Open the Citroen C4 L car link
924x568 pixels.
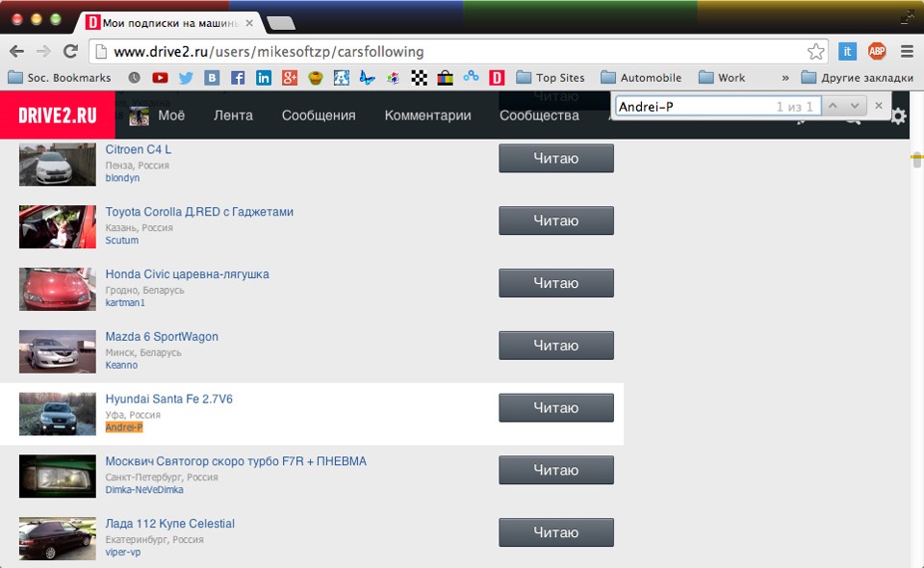click(139, 149)
